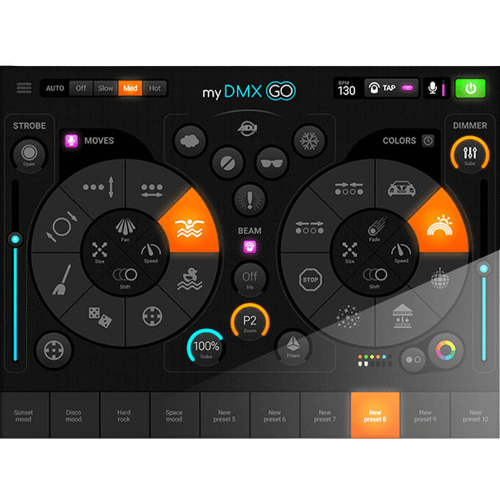Set AUTO mode to Hot
This screenshot has height=500, width=500.
pos(154,88)
